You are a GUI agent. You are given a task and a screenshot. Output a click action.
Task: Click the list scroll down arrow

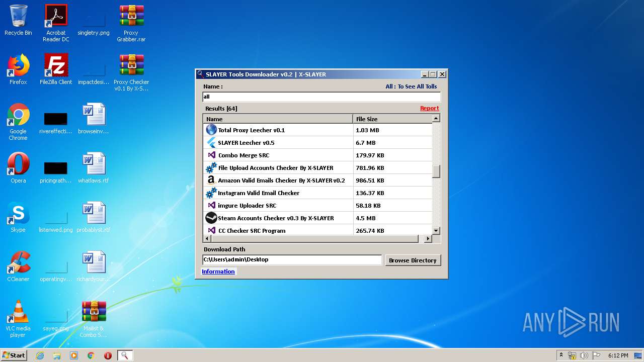pyautogui.click(x=436, y=231)
